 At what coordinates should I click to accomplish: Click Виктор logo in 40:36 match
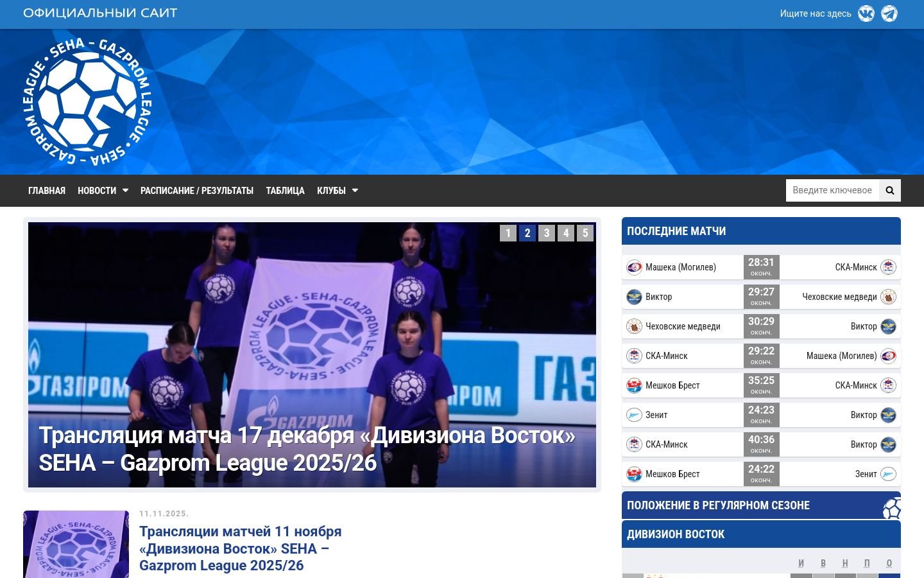[x=888, y=444]
